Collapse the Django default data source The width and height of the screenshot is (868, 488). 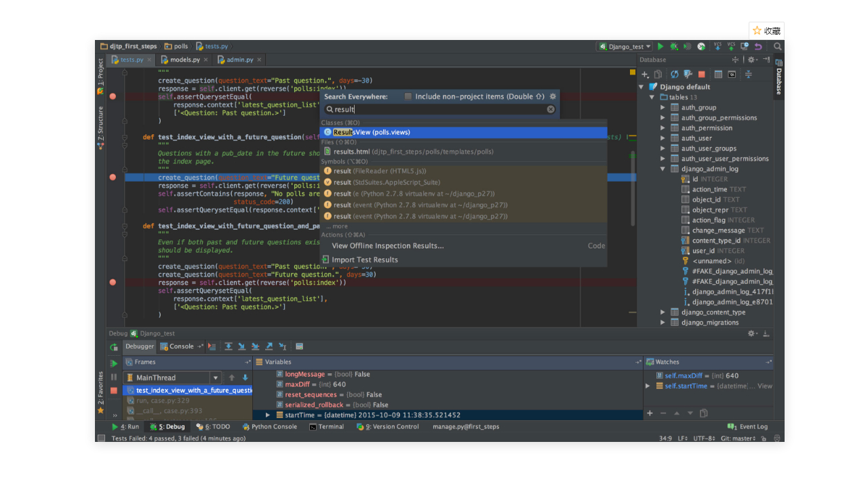click(642, 87)
